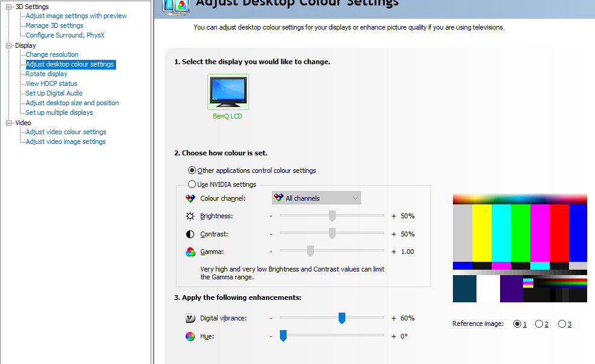Click the Brightness sun icon

pyautogui.click(x=190, y=216)
